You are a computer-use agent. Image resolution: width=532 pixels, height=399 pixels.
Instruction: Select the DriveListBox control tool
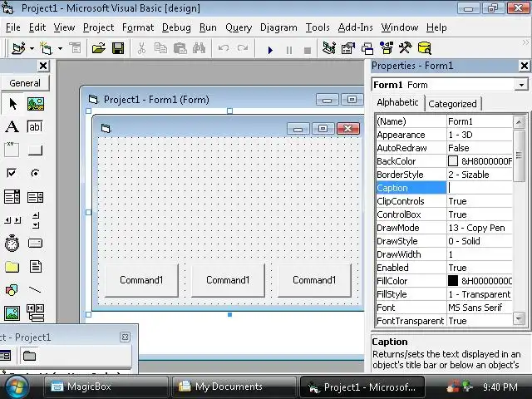pos(35,243)
